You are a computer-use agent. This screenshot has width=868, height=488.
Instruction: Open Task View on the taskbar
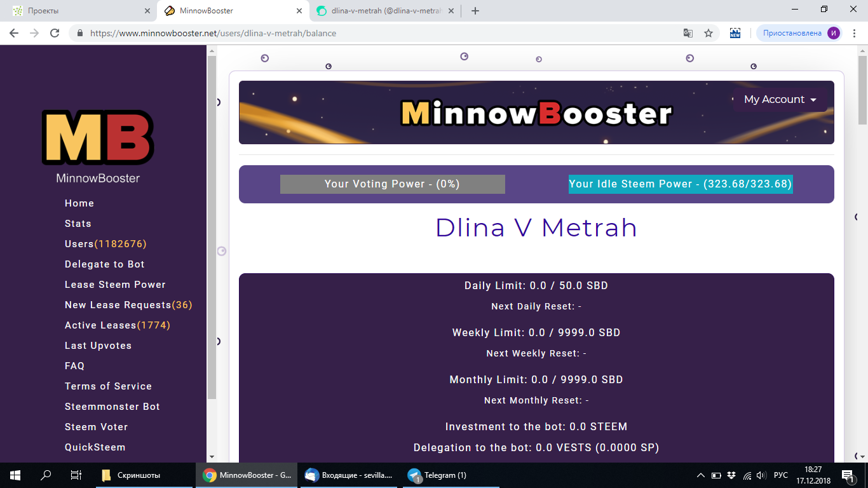(76, 475)
